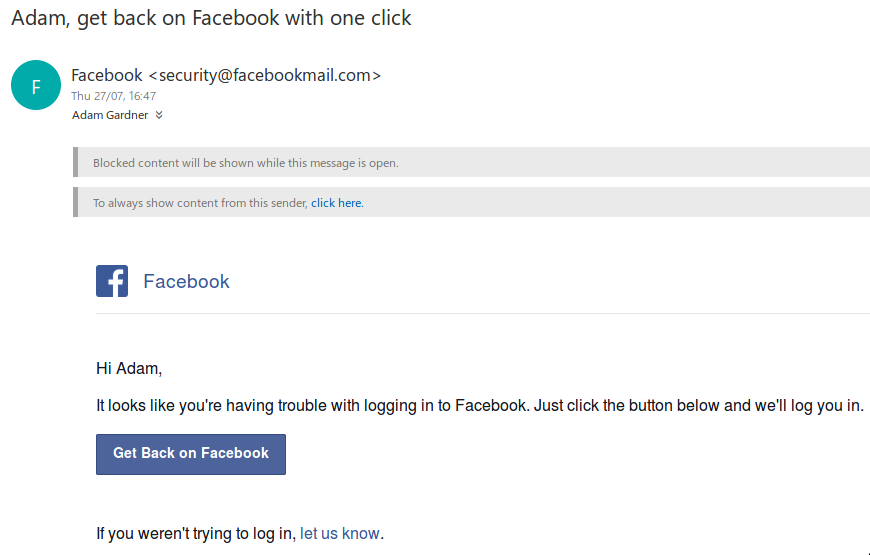Select the sender name Facebook in the header
Image resolution: width=870 pixels, height=555 pixels.
tap(107, 75)
